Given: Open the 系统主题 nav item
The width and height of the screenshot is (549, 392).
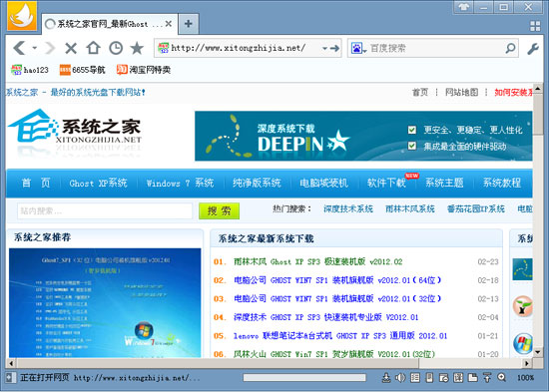Looking at the screenshot, I should click(444, 183).
